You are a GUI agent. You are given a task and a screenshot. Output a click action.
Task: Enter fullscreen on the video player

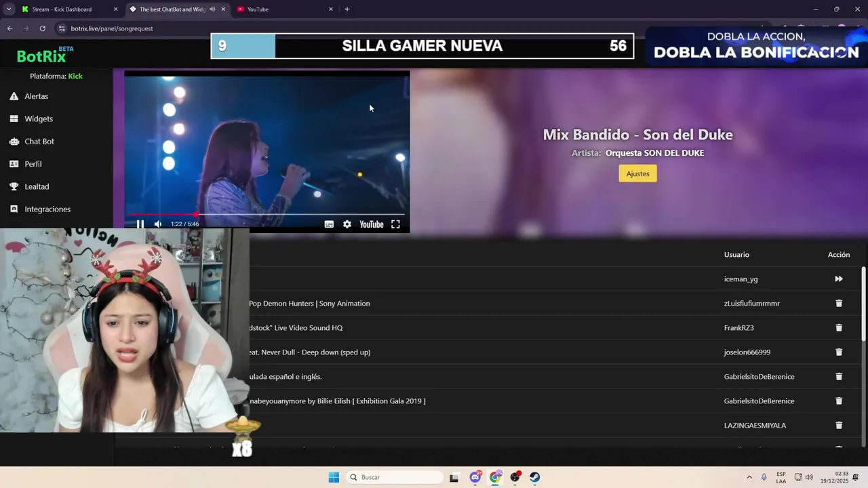tap(395, 224)
